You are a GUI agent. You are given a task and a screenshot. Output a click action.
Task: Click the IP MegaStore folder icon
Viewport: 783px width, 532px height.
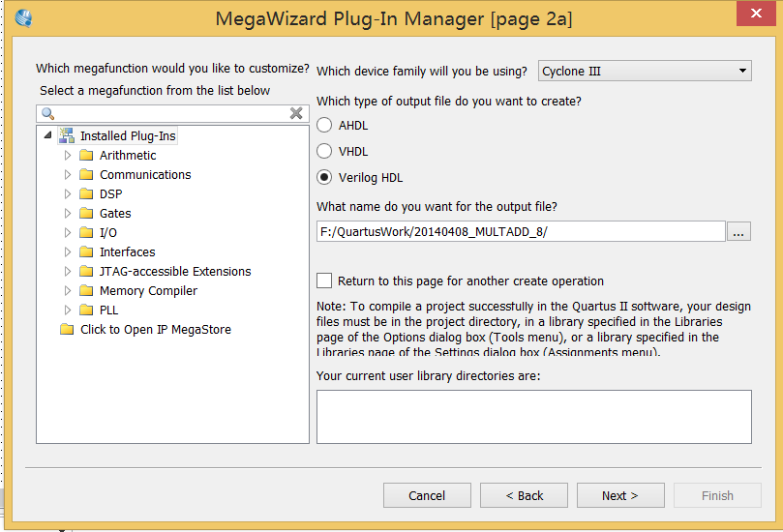click(67, 329)
